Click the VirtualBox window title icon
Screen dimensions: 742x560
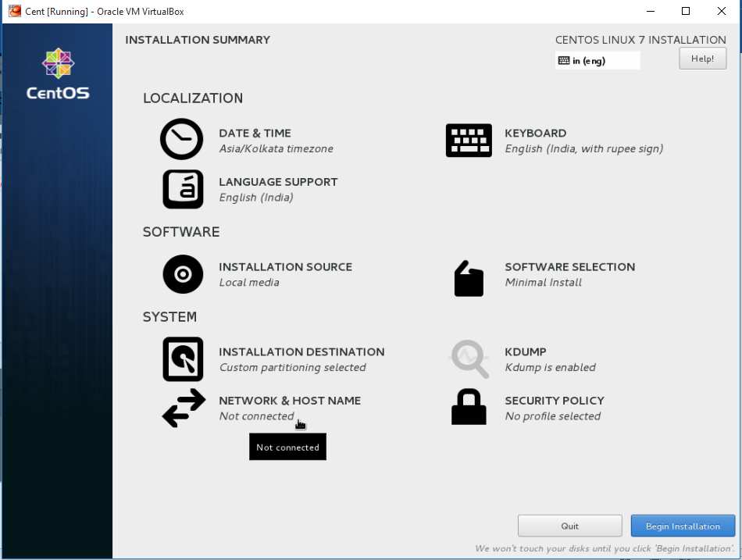tap(15, 11)
